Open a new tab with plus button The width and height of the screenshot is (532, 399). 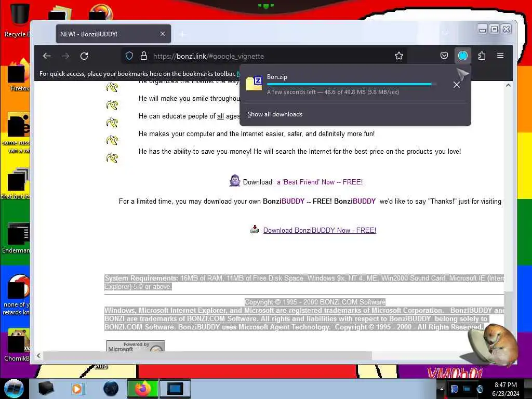(182, 34)
